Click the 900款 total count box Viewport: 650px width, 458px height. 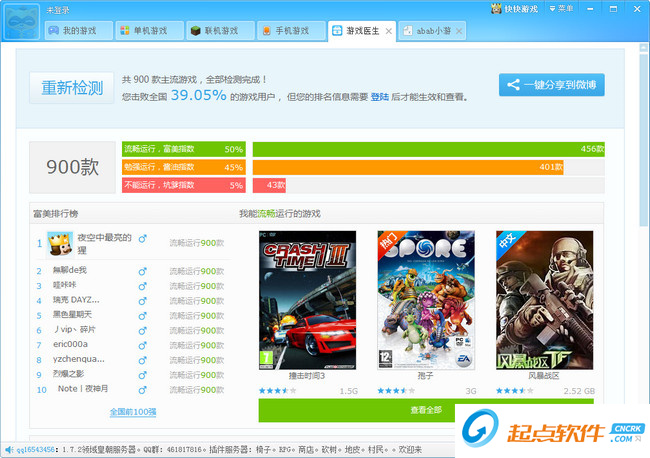(72, 167)
